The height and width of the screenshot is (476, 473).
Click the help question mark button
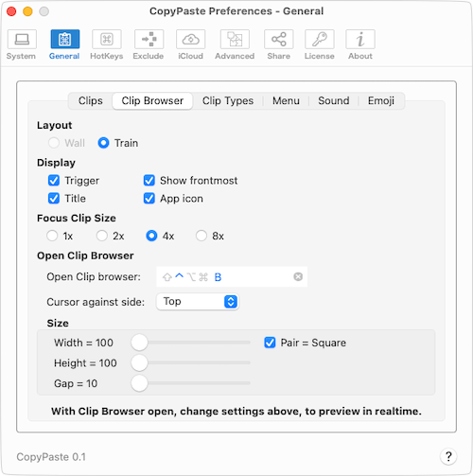(448, 456)
